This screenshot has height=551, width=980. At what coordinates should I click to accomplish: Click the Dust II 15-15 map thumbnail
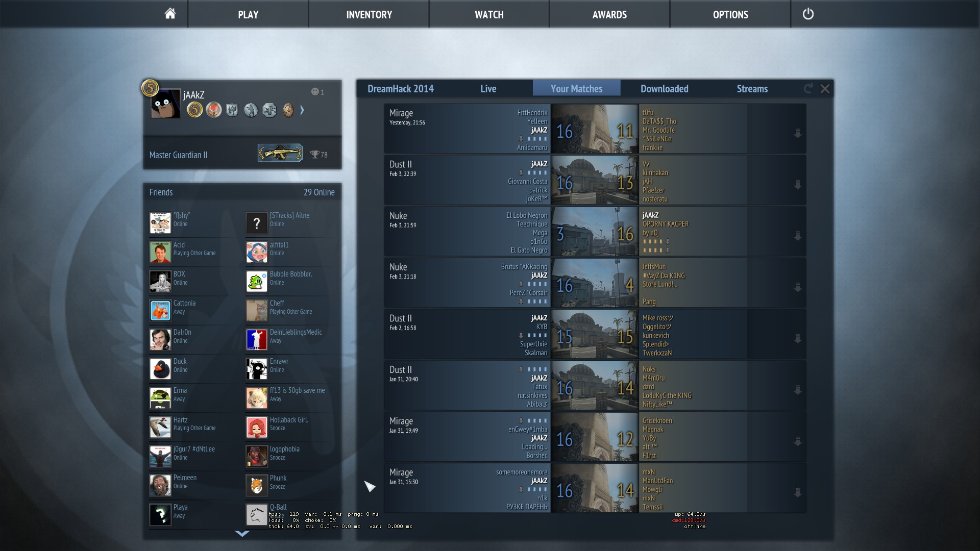tap(595, 334)
